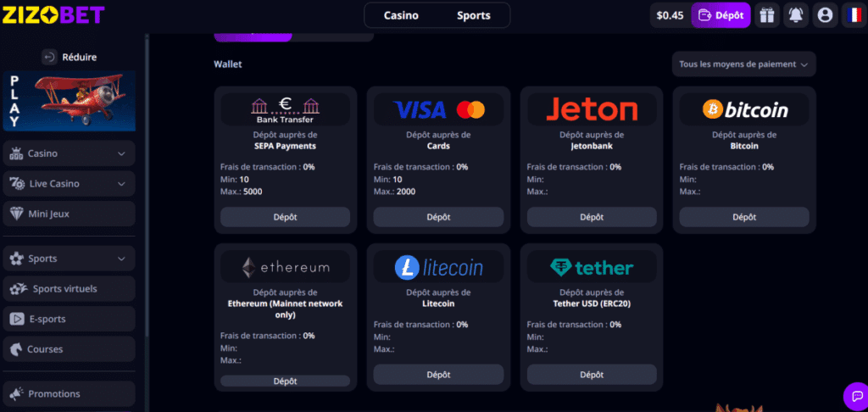Screen dimensions: 868x412
Task: Expand the Casino sidebar section
Action: (x=121, y=153)
